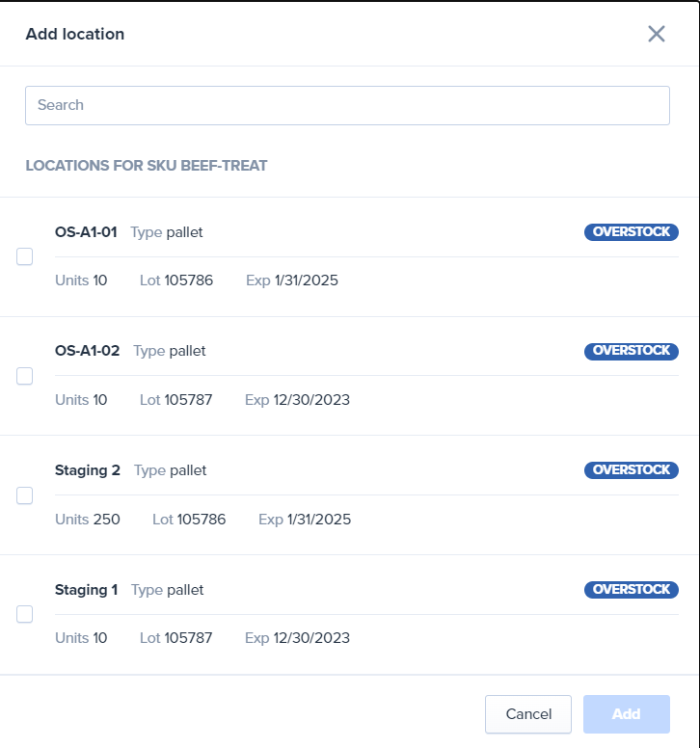Tick the checkbox for OS-A1-02
700x748 pixels.
click(25, 376)
